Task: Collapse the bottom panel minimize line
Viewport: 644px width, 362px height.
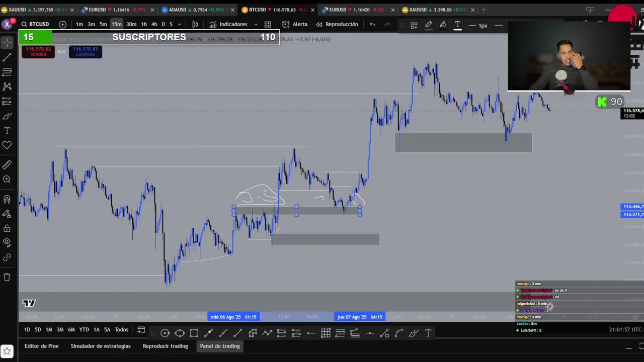Action: (x=629, y=348)
